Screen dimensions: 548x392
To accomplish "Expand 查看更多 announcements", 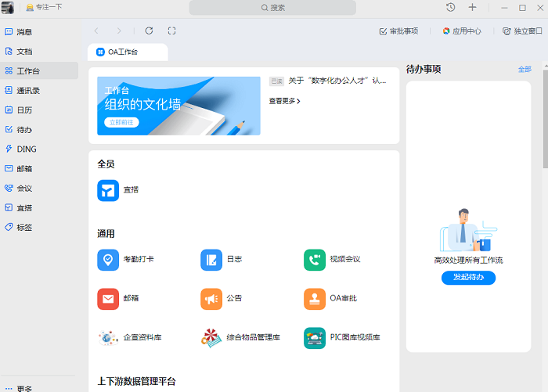I will (x=284, y=101).
